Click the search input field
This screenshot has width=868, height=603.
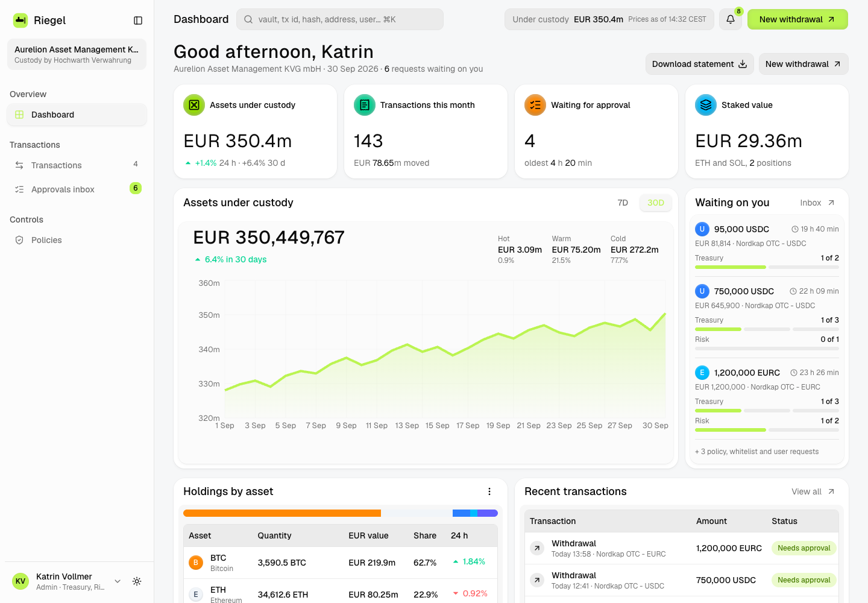point(340,19)
